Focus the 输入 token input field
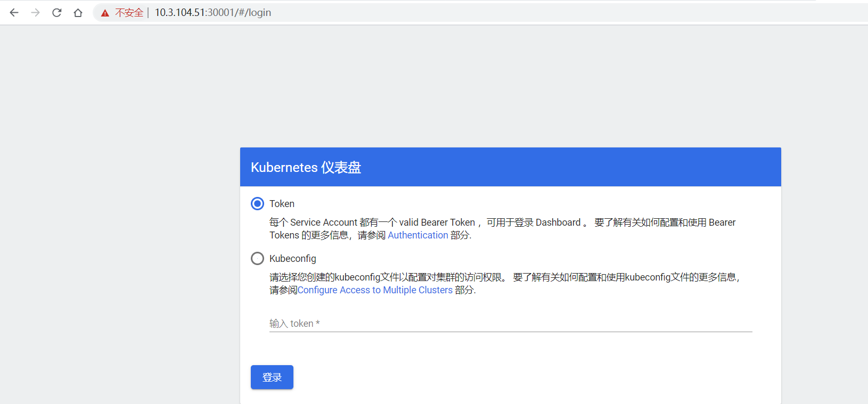The height and width of the screenshot is (404, 868). [511, 324]
